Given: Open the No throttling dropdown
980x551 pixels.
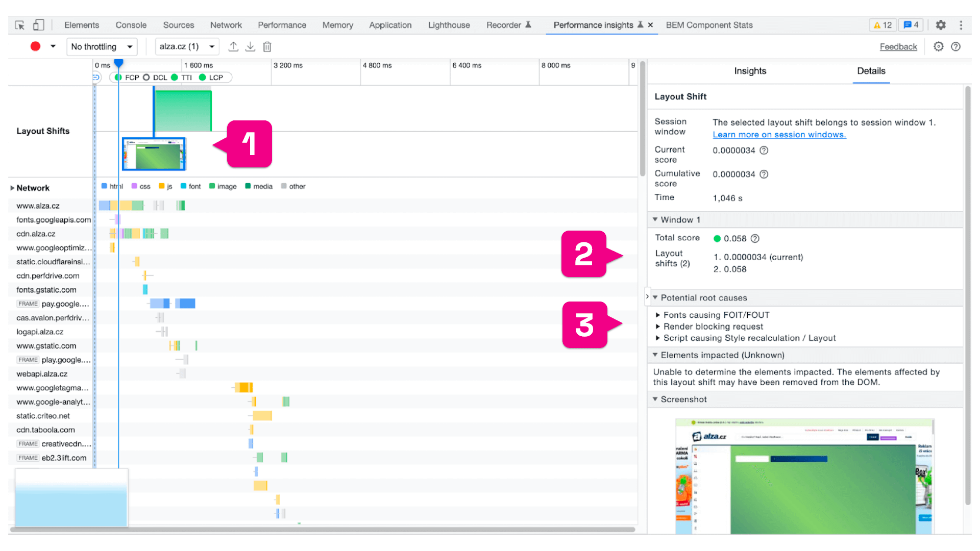Looking at the screenshot, I should (x=102, y=46).
